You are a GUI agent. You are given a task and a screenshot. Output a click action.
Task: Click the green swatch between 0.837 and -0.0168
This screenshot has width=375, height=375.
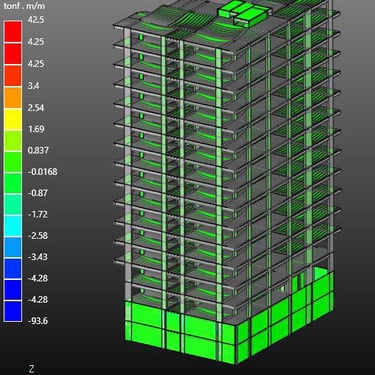[x=13, y=161]
